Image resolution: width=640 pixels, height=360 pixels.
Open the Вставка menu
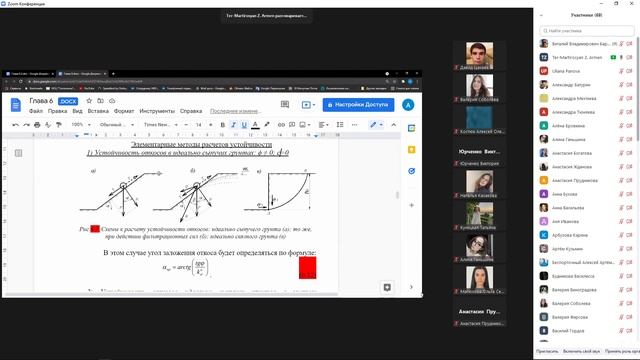pyautogui.click(x=98, y=111)
